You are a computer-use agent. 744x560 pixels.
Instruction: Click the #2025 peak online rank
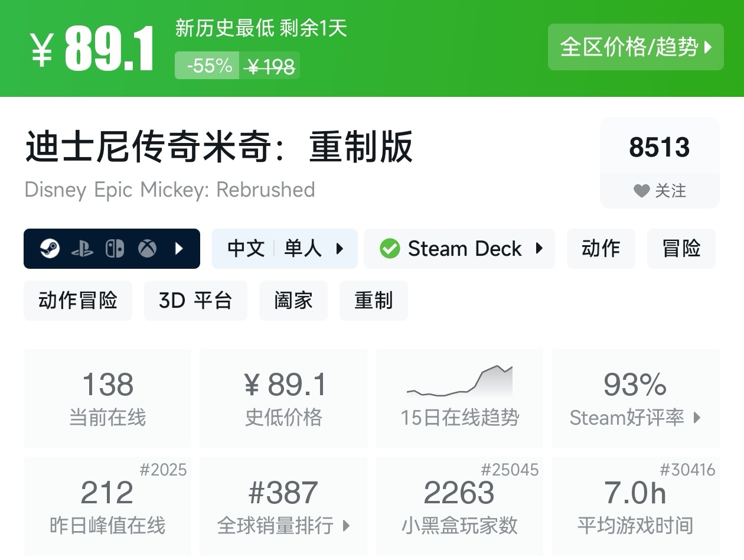pyautogui.click(x=163, y=470)
